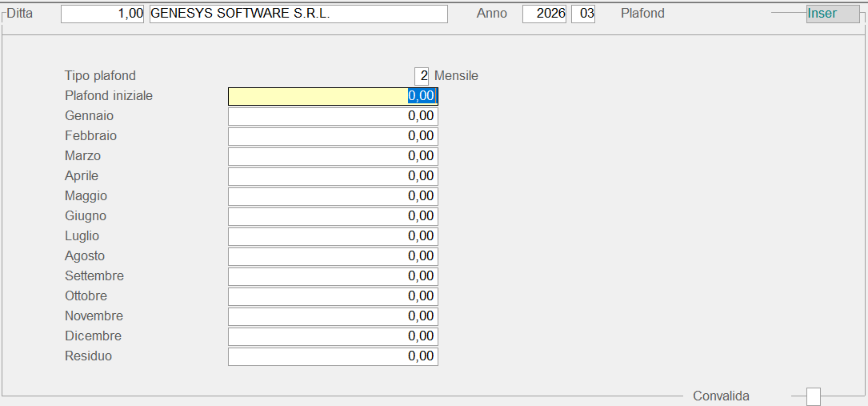Click the Settembre amount field
Screen dimensions: 868x406
pyautogui.click(x=333, y=276)
